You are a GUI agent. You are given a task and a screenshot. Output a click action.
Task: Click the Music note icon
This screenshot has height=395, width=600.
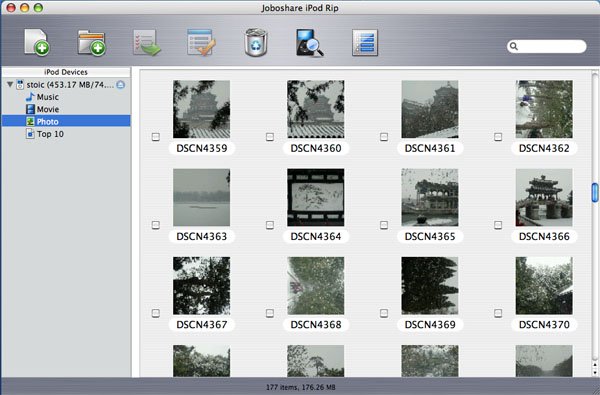click(x=30, y=97)
